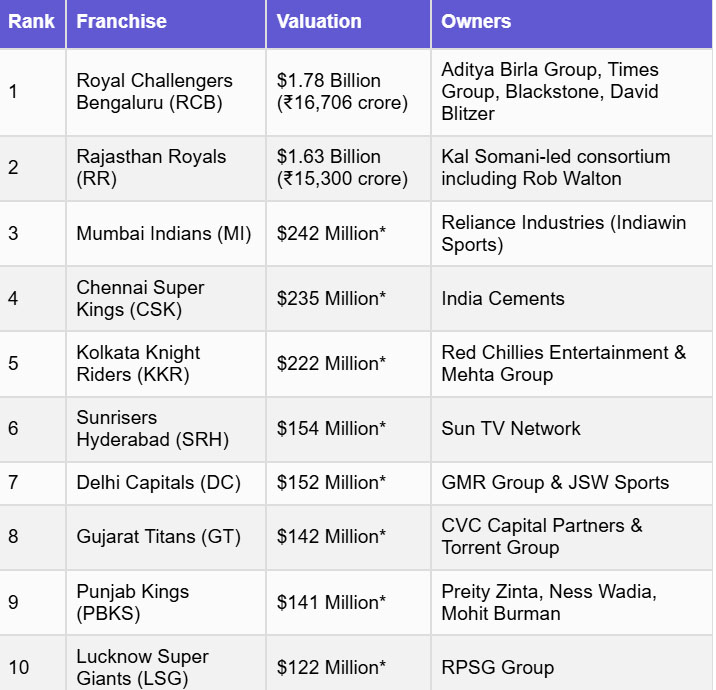Viewport: 716px width, 690px height.
Task: Click the $235 Million valuation cell
Action: tap(331, 298)
